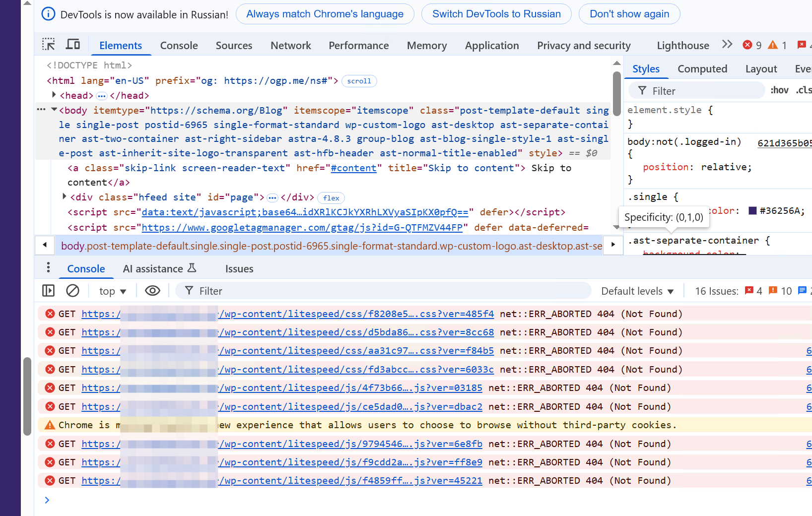Image resolution: width=812 pixels, height=516 pixels.
Task: Toggle the device toolbar icon
Action: pos(73,45)
